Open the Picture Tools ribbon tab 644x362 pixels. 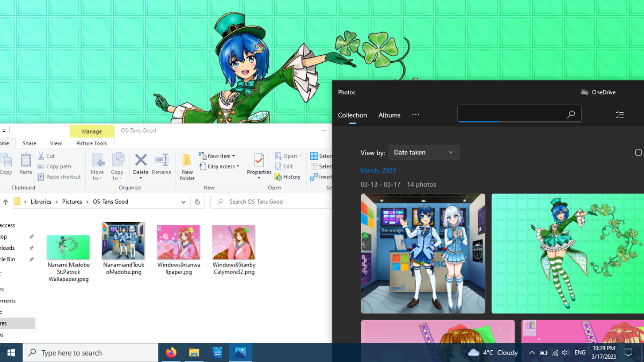(x=92, y=143)
